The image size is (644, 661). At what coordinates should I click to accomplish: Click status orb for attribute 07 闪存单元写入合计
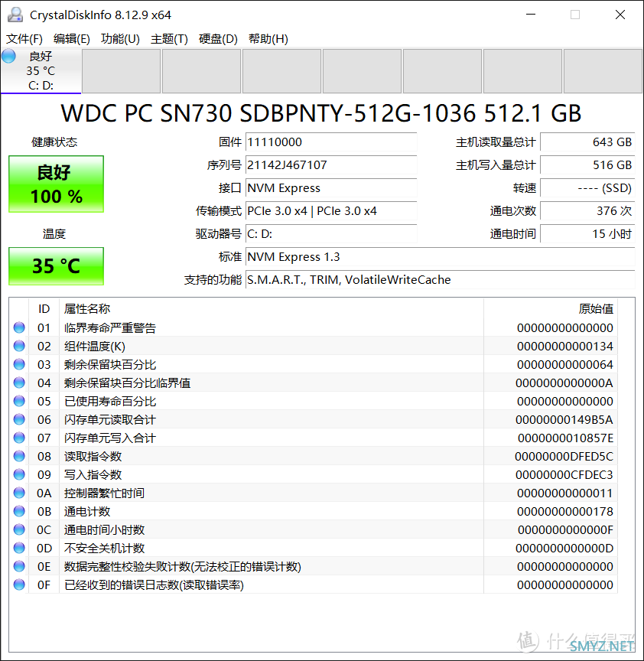(x=19, y=438)
